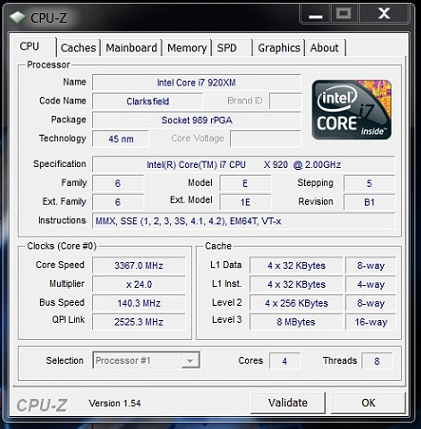Click the Ext. Family value 6
421x429 pixels.
tap(118, 202)
